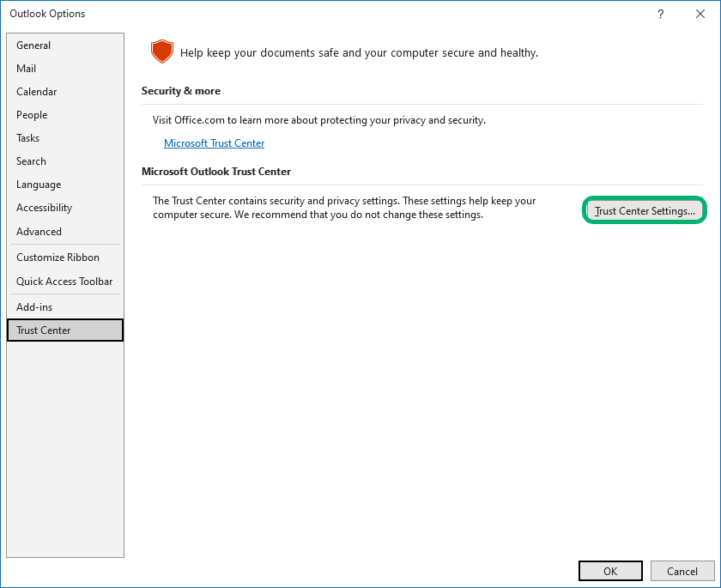
Task: Click the 'Microsoft Outlook Trust Center' heading
Action: click(x=216, y=172)
